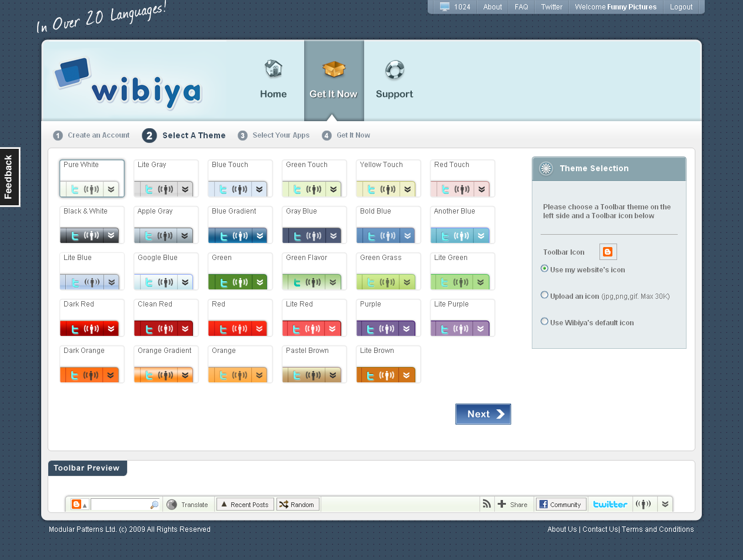Choose the Blue Touch theme

pos(240,178)
